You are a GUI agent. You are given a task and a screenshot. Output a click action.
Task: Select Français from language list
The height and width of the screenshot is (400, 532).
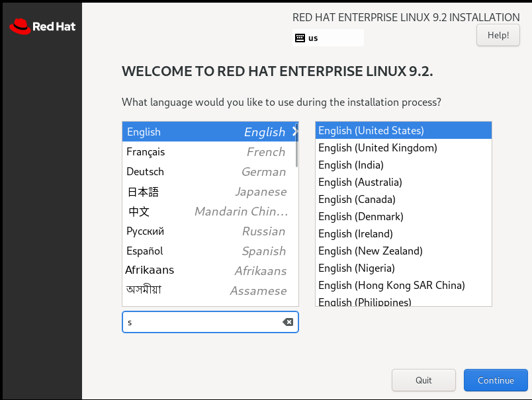[205, 152]
